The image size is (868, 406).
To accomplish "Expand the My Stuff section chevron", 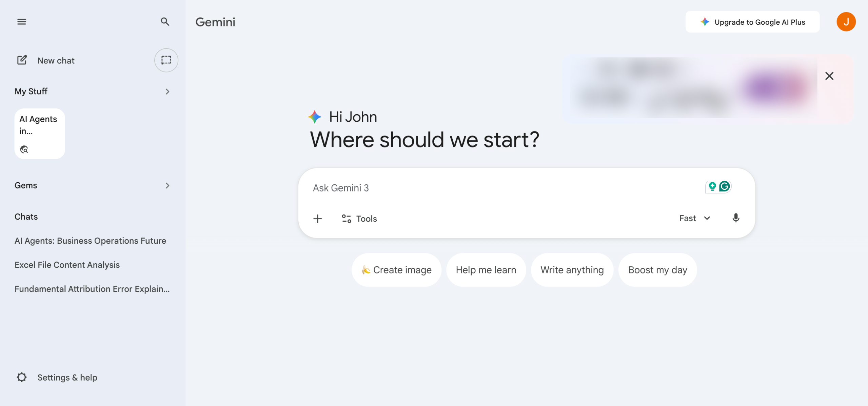I will pos(167,92).
